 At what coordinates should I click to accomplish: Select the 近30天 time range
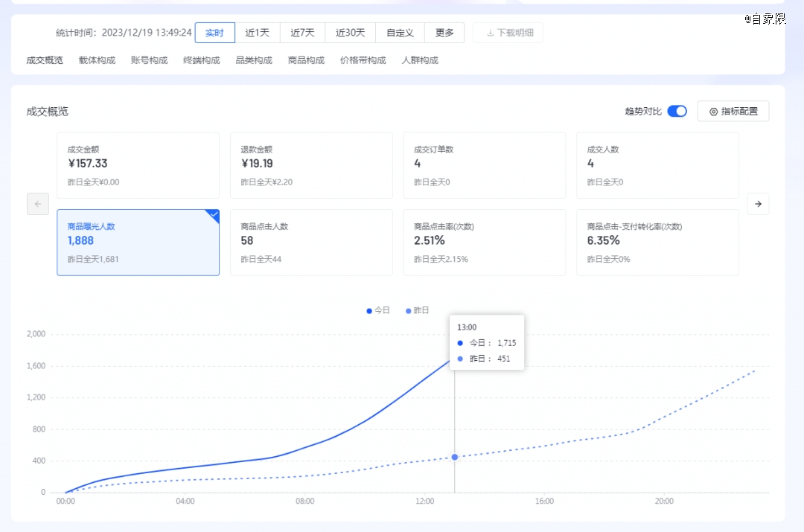pyautogui.click(x=350, y=33)
